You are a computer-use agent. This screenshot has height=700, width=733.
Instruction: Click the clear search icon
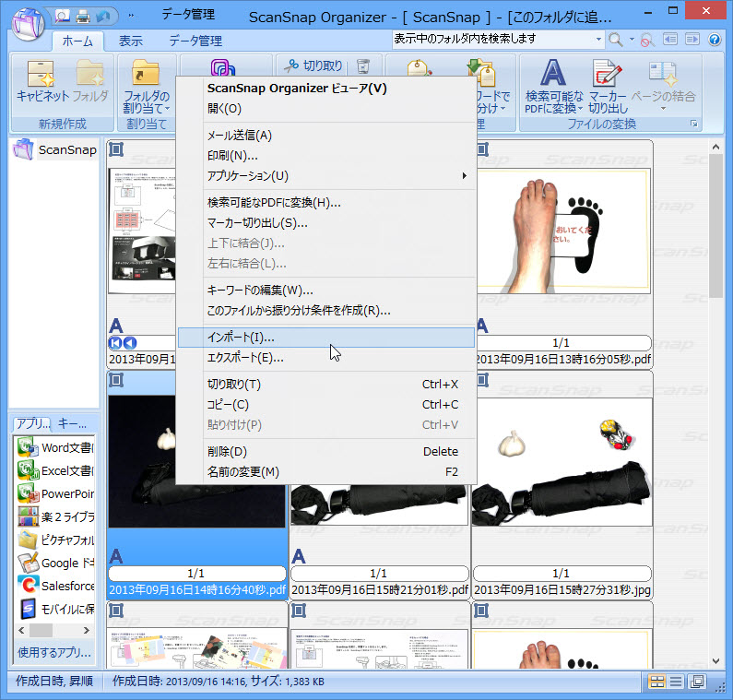[x=647, y=40]
